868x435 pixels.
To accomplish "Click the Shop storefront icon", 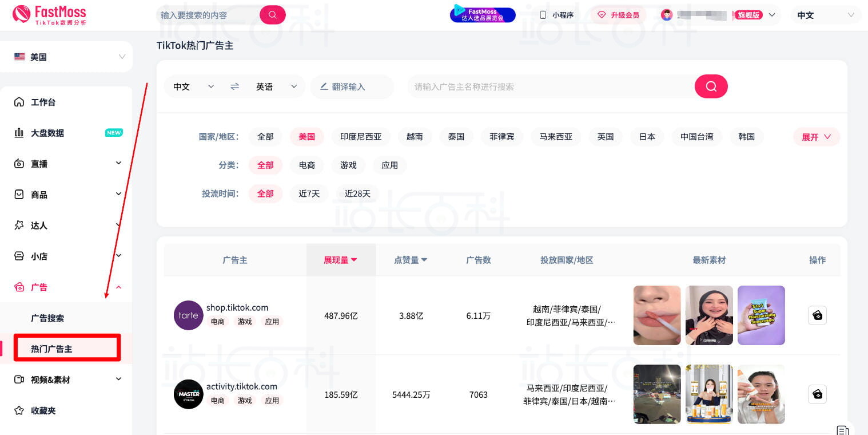I will point(19,256).
